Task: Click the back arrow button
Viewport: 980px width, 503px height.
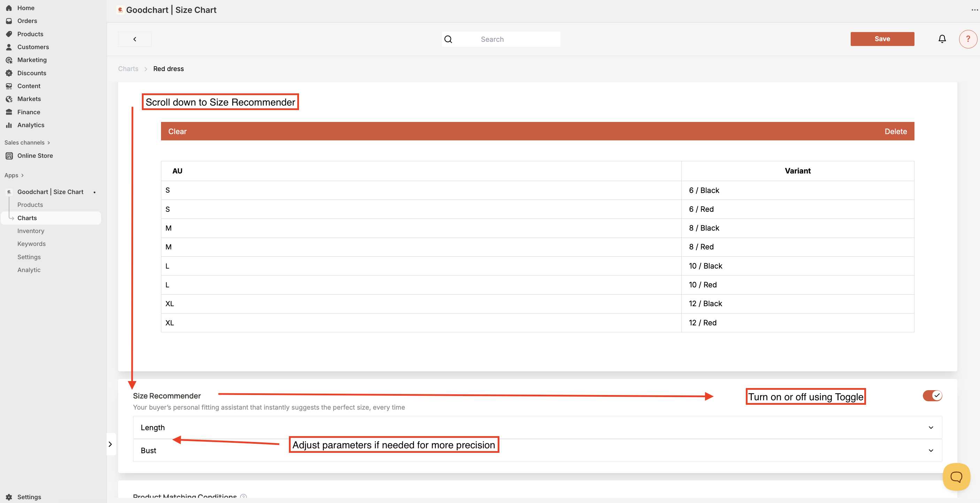Action: 135,39
